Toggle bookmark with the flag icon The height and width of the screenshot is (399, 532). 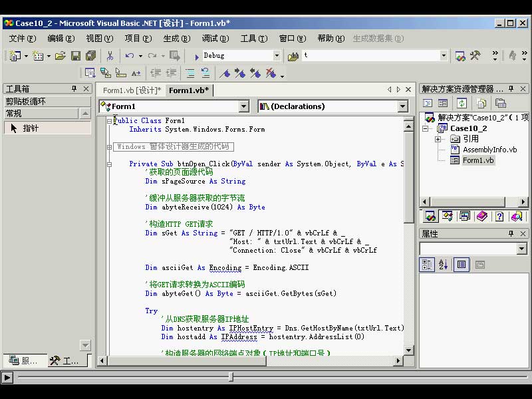[225, 73]
